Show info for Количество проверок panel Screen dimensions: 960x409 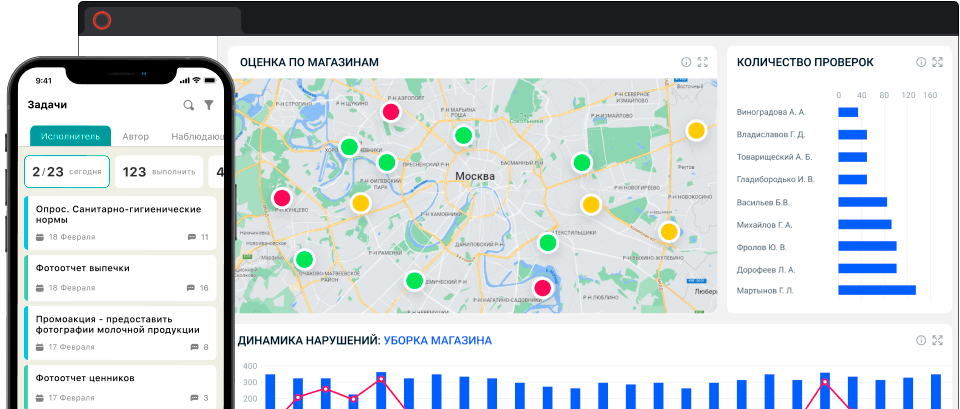921,62
